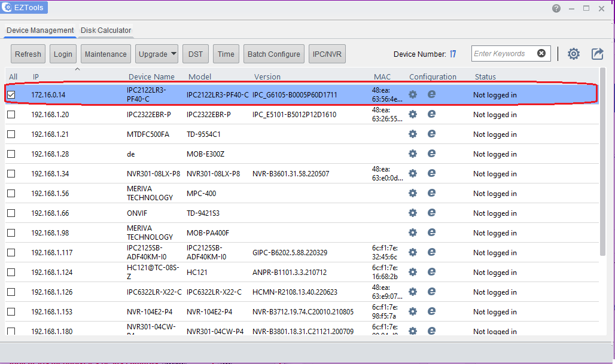The height and width of the screenshot is (364, 615).
Task: Open the Upgrade dropdown menu
Action: (x=156, y=53)
